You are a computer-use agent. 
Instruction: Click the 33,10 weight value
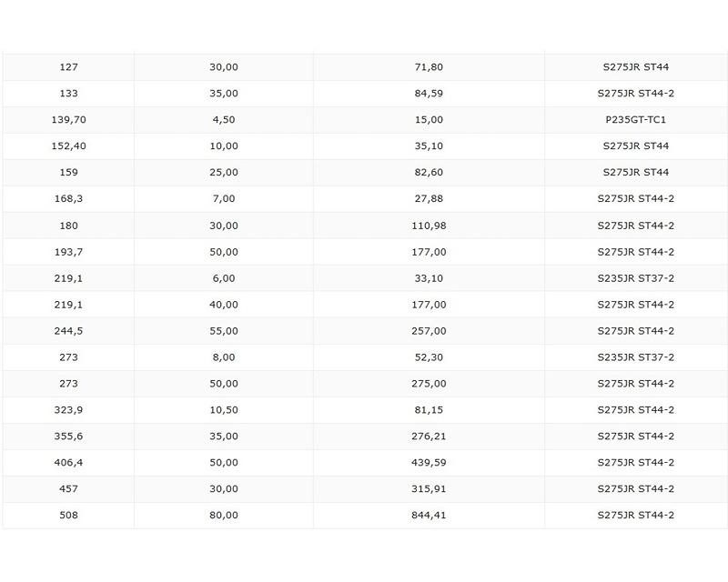click(429, 278)
